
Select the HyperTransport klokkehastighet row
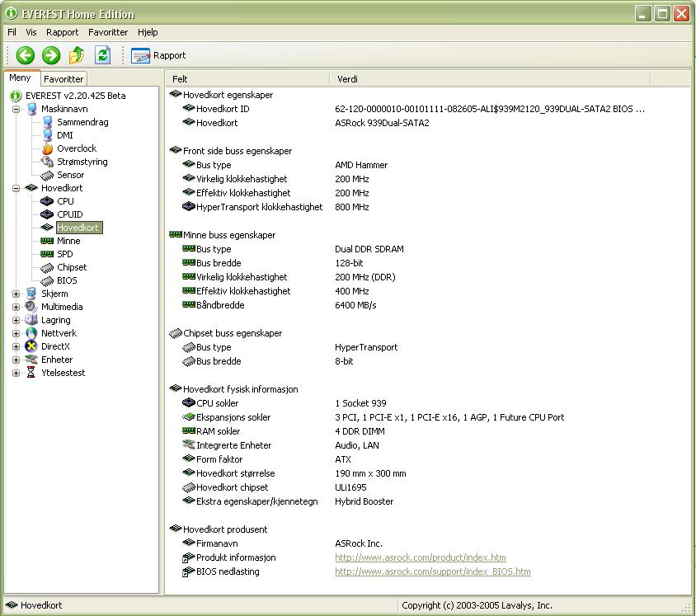tap(275, 207)
